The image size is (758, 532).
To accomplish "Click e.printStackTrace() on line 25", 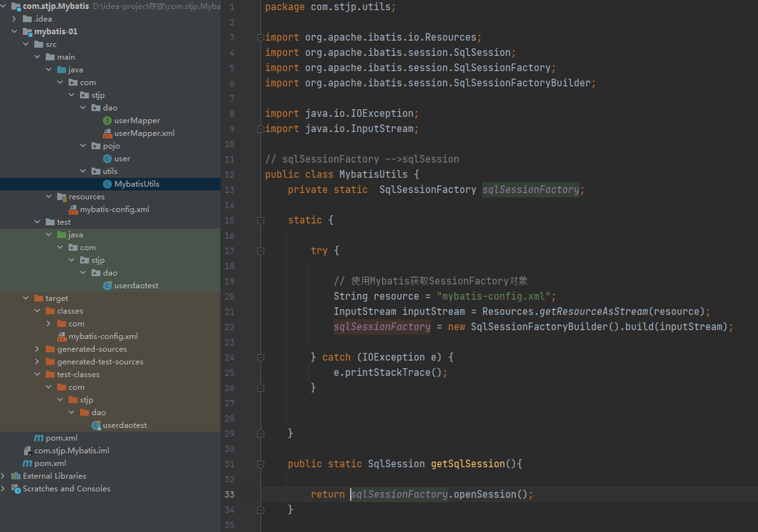I will click(x=387, y=373).
